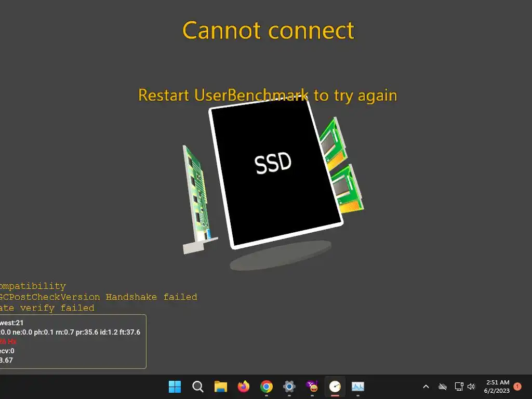Launch Firefox from the taskbar

point(243,387)
